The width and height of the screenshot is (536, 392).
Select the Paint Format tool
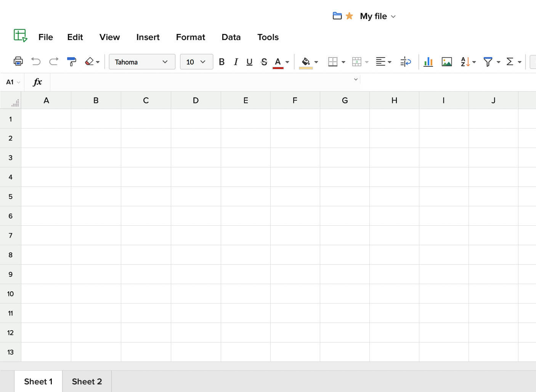[x=71, y=61]
